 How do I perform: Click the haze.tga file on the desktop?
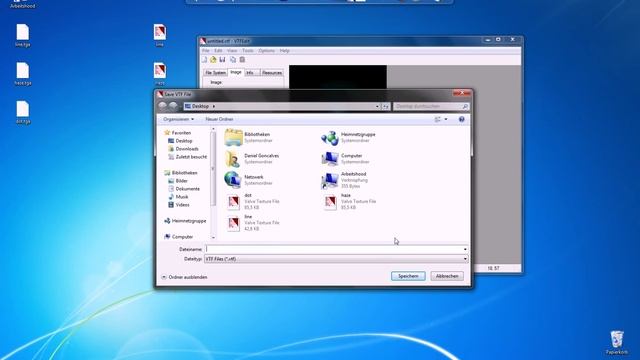click(23, 74)
